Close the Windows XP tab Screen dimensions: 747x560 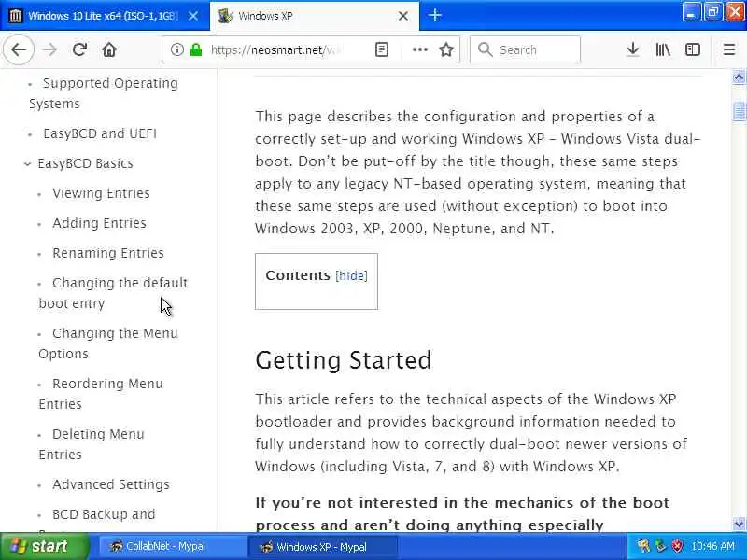[x=403, y=16]
